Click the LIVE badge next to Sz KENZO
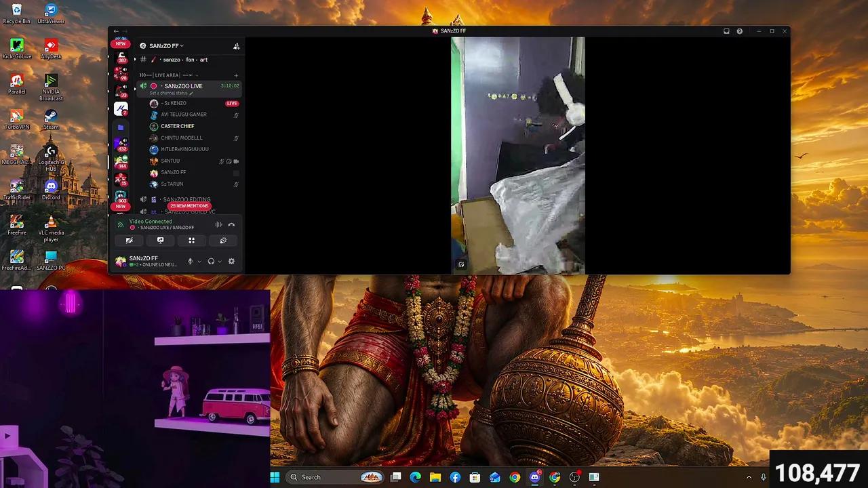Viewport: 868px width, 488px height. pos(232,104)
